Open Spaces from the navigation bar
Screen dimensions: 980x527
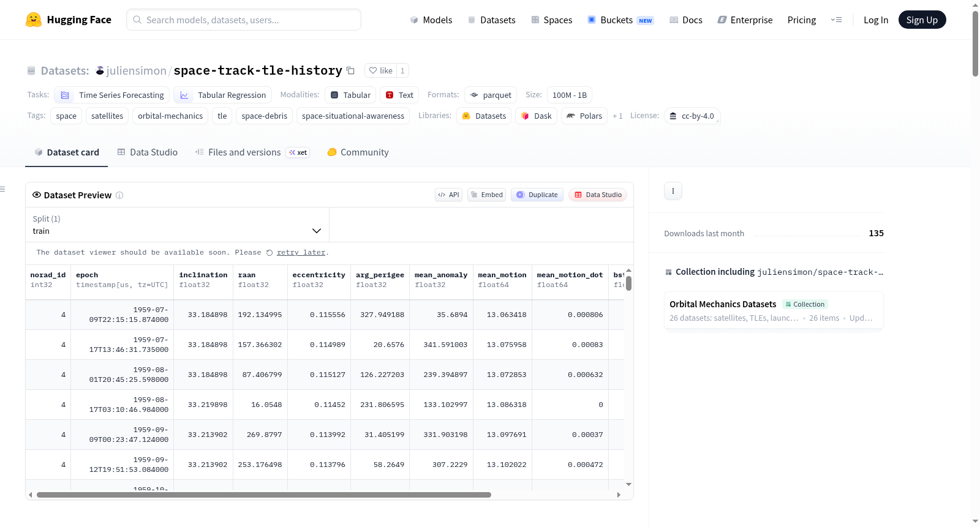pos(551,20)
